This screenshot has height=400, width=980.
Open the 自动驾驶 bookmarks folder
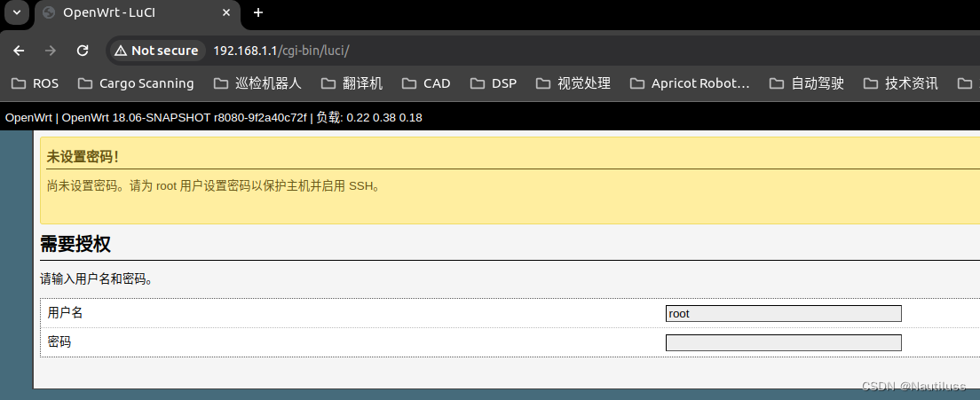807,83
